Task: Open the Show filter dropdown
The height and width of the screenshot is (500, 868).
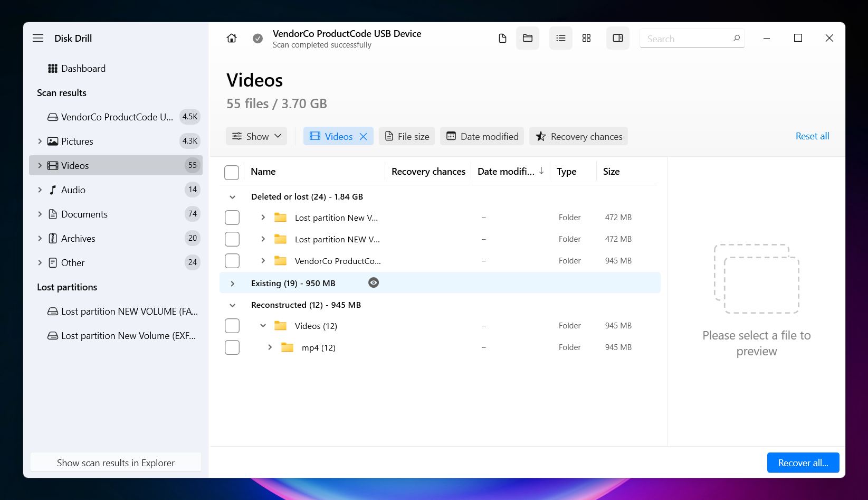Action: click(256, 136)
